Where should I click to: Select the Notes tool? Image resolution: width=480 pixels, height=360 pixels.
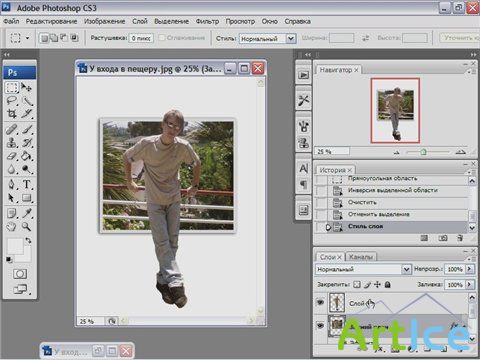[12, 213]
